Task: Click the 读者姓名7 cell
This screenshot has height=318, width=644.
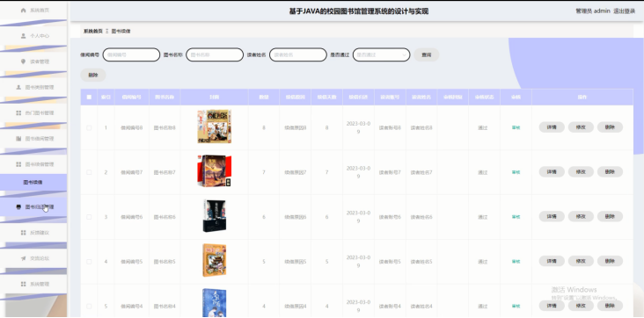Action: [x=421, y=172]
